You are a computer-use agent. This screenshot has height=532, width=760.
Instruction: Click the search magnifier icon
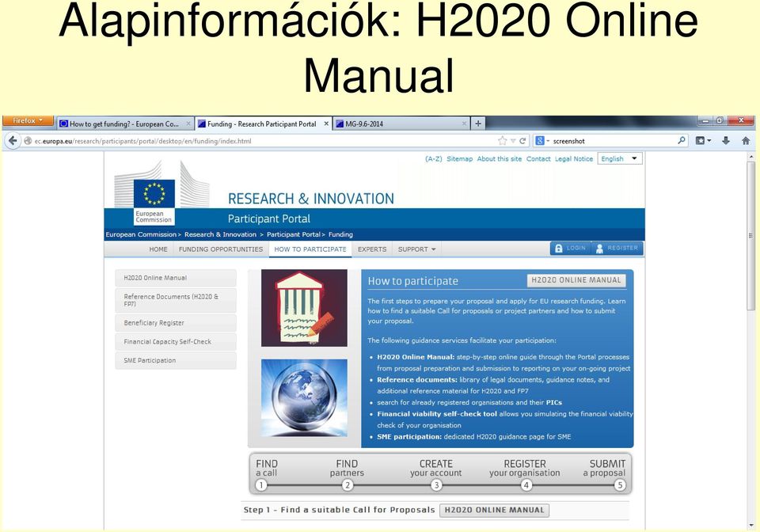tap(682, 140)
